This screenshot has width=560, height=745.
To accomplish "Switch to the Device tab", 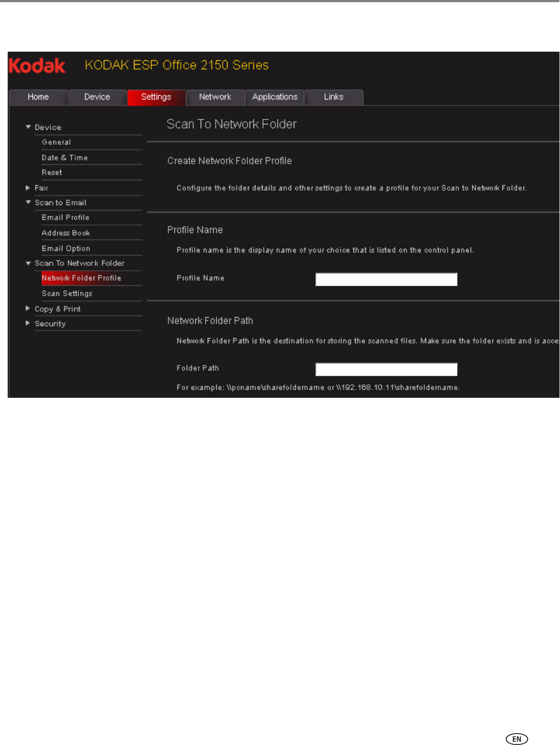I will pyautogui.click(x=97, y=97).
